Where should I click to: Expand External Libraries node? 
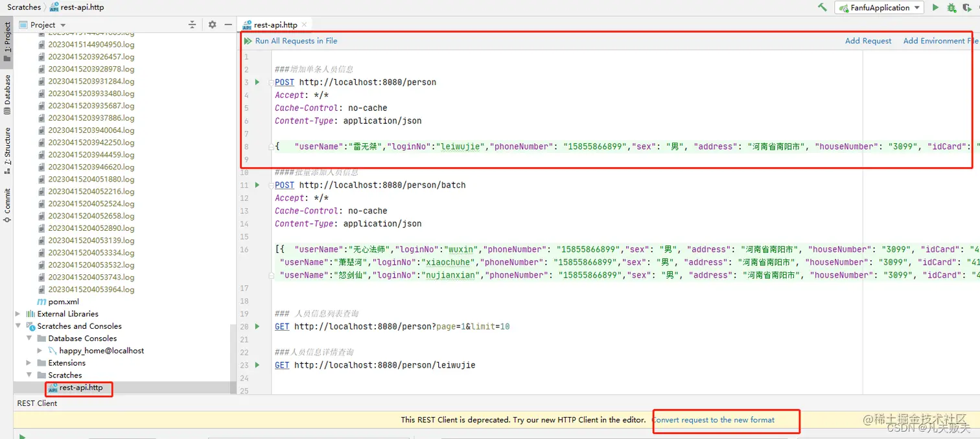(17, 314)
